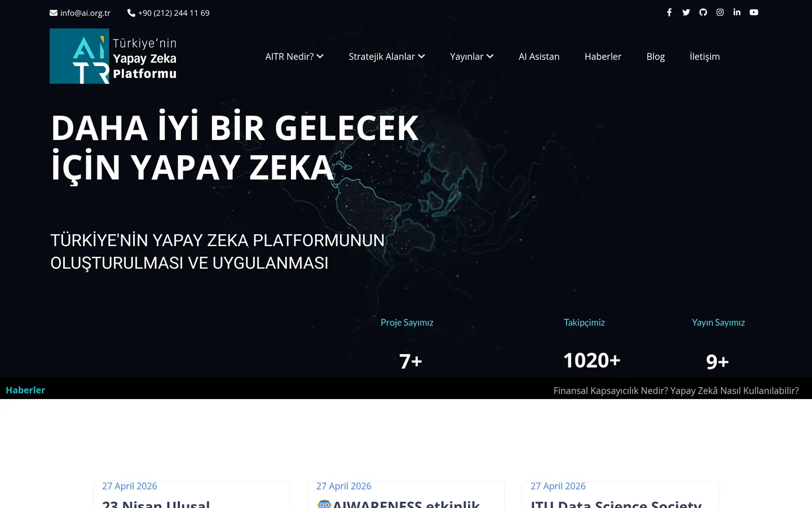
Task: Click the phone icon beside the number
Action: pos(131,13)
